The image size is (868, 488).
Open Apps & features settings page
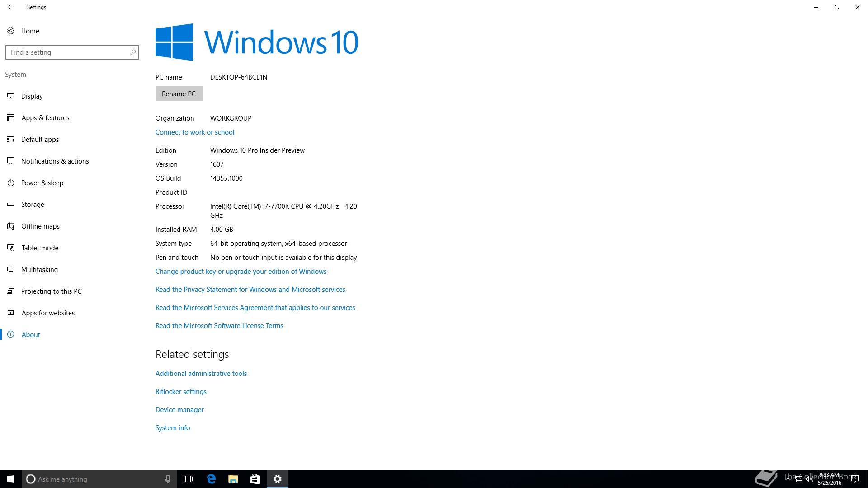click(45, 117)
